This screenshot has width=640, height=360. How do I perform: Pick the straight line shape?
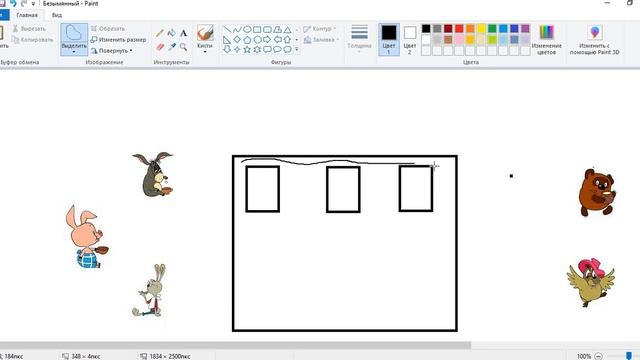pyautogui.click(x=227, y=29)
